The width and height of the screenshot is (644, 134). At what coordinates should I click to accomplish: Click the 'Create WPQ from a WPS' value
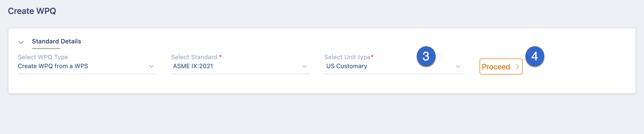[53, 66]
